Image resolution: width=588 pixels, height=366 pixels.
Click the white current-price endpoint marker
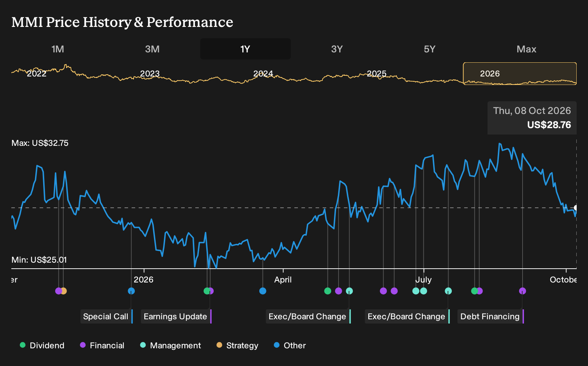pos(576,208)
